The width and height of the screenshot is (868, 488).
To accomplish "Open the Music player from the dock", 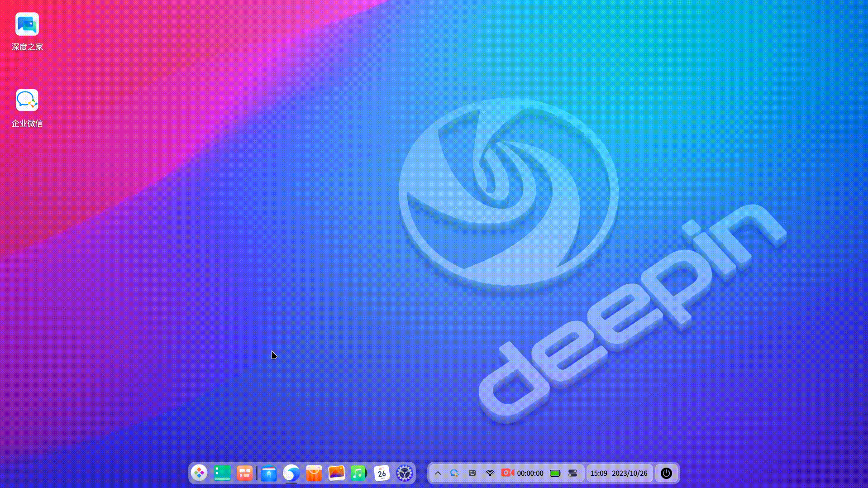I will coord(359,473).
